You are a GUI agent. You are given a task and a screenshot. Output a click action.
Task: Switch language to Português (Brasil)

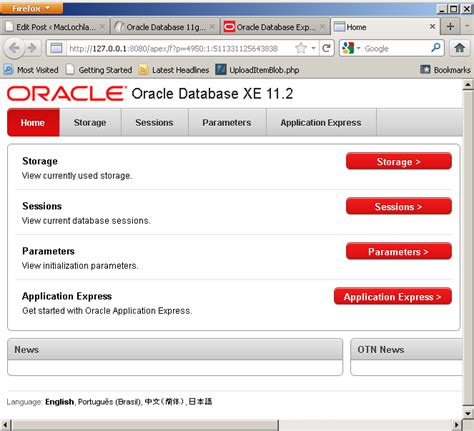109,402
